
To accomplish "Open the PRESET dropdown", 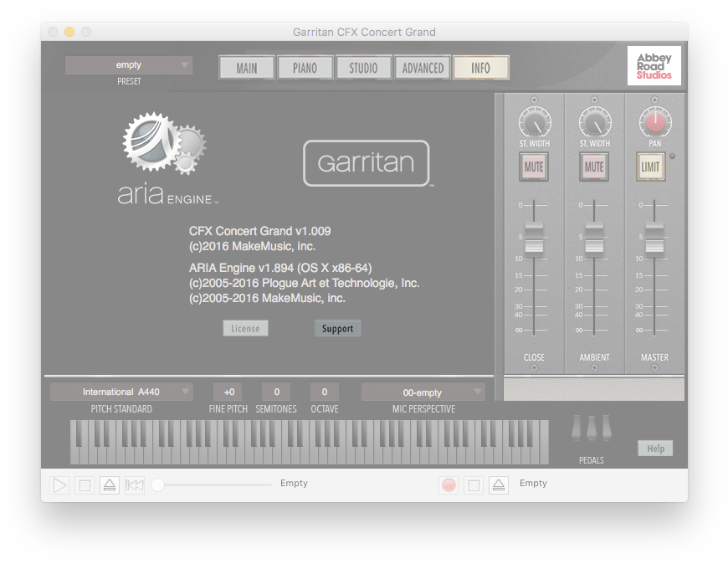I will tap(129, 65).
